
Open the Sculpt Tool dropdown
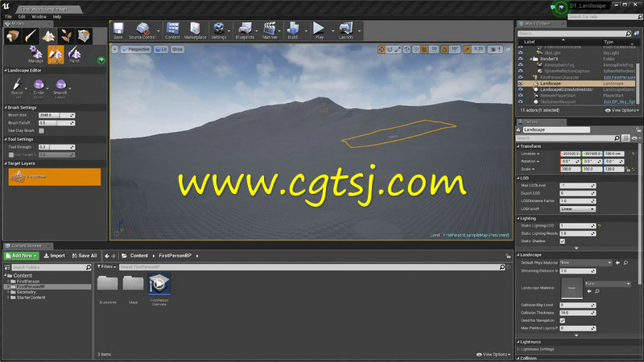click(26, 88)
